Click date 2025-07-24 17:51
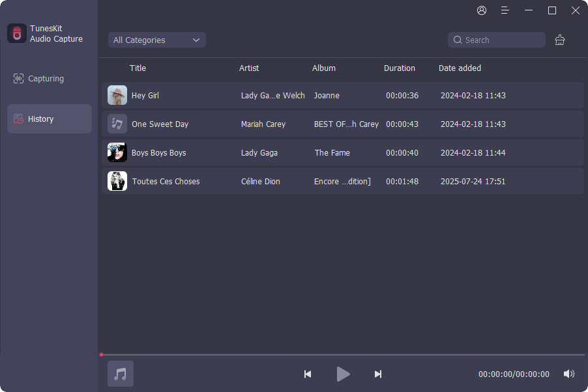Viewport: 588px width, 392px height. click(473, 182)
